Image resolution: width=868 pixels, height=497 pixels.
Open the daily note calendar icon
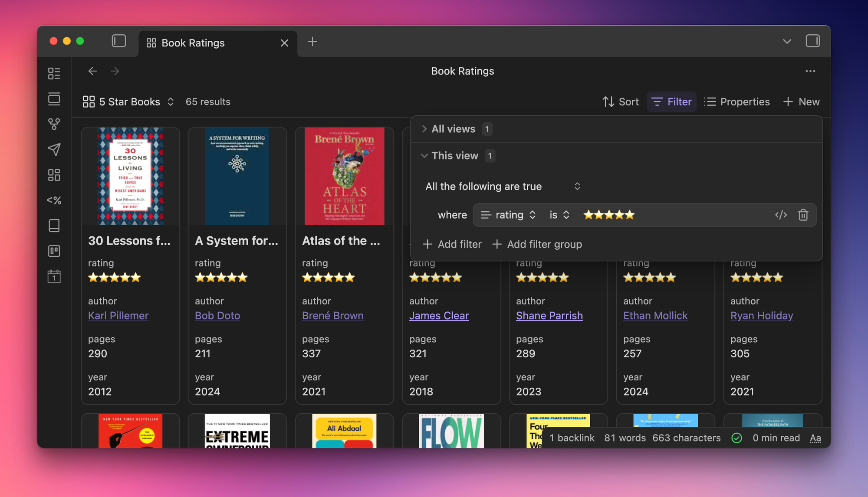(54, 276)
